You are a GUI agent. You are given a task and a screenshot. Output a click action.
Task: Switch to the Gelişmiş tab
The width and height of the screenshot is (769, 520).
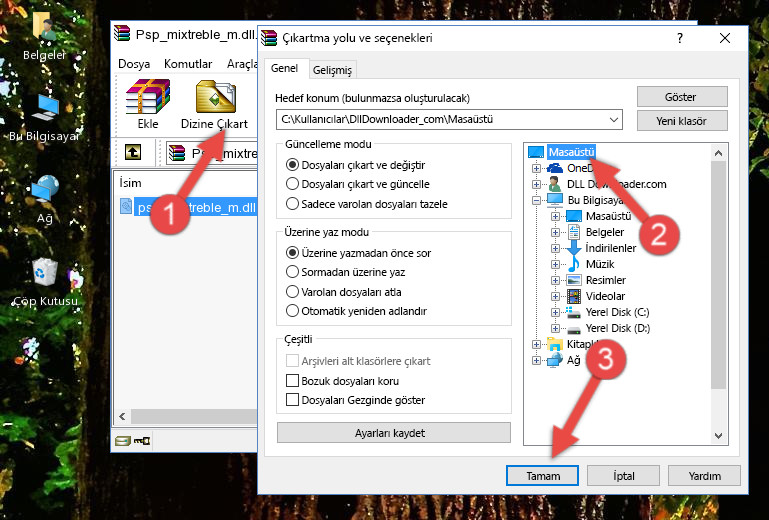[333, 70]
